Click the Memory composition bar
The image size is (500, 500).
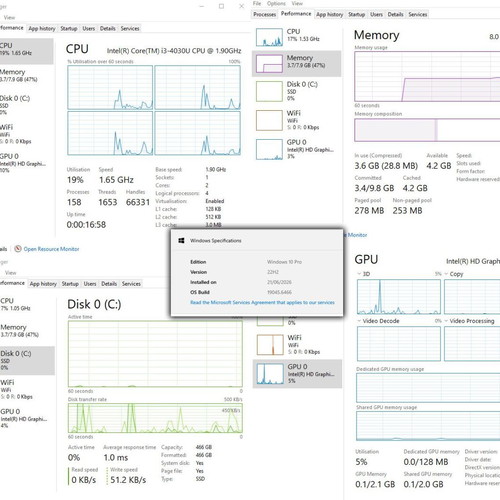coord(427,130)
